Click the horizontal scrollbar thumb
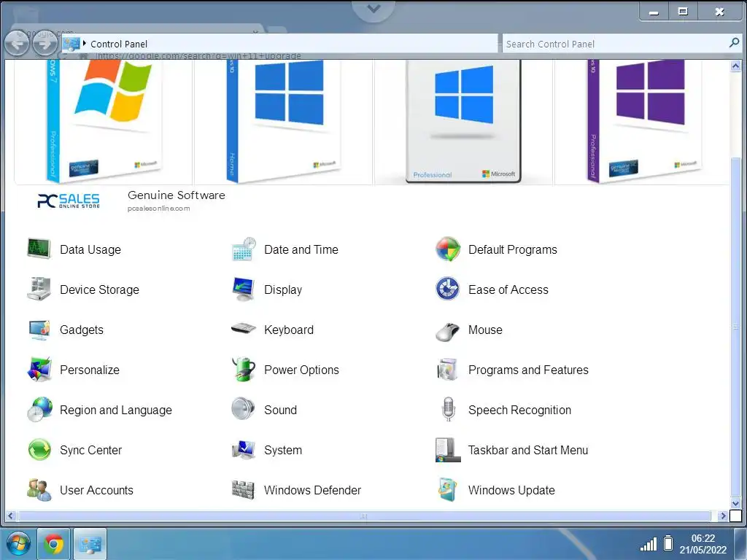This screenshot has width=747, height=560. coord(364,516)
